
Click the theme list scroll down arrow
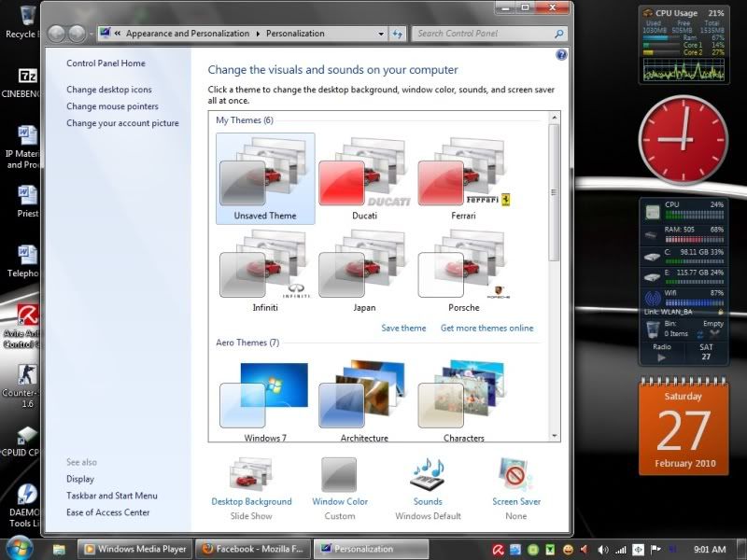point(554,436)
